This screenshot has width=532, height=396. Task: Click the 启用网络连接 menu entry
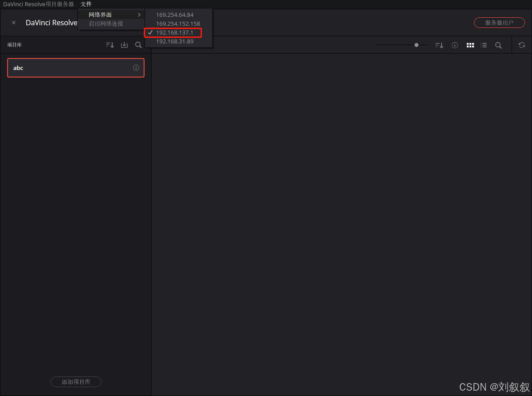coord(110,24)
